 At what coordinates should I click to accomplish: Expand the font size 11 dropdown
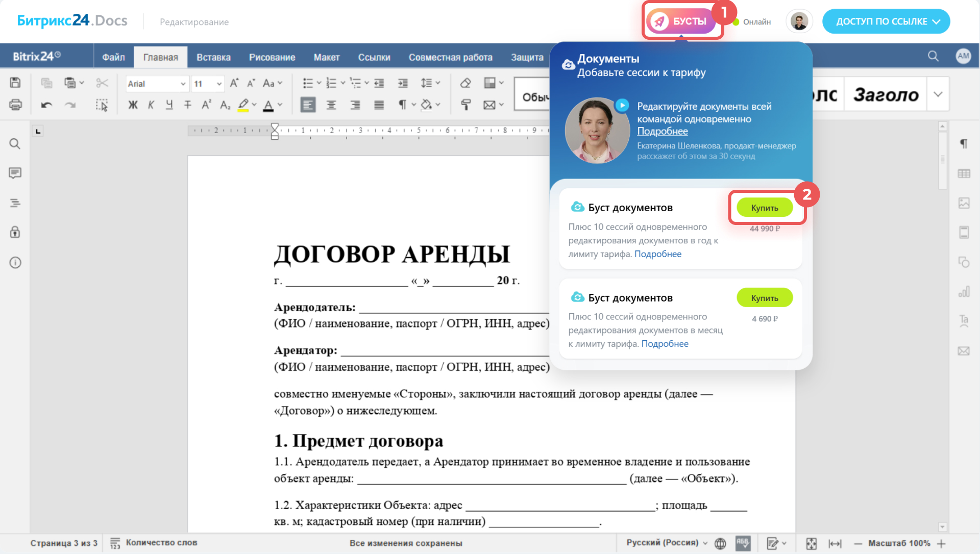click(x=219, y=84)
